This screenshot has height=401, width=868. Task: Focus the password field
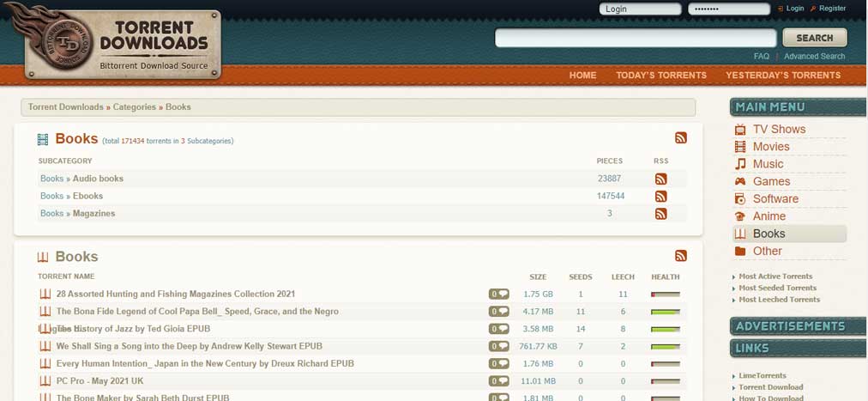tap(729, 9)
